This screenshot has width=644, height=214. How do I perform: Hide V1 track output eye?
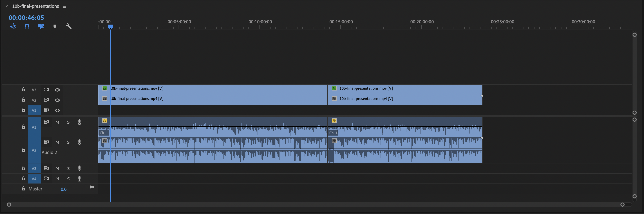click(57, 111)
